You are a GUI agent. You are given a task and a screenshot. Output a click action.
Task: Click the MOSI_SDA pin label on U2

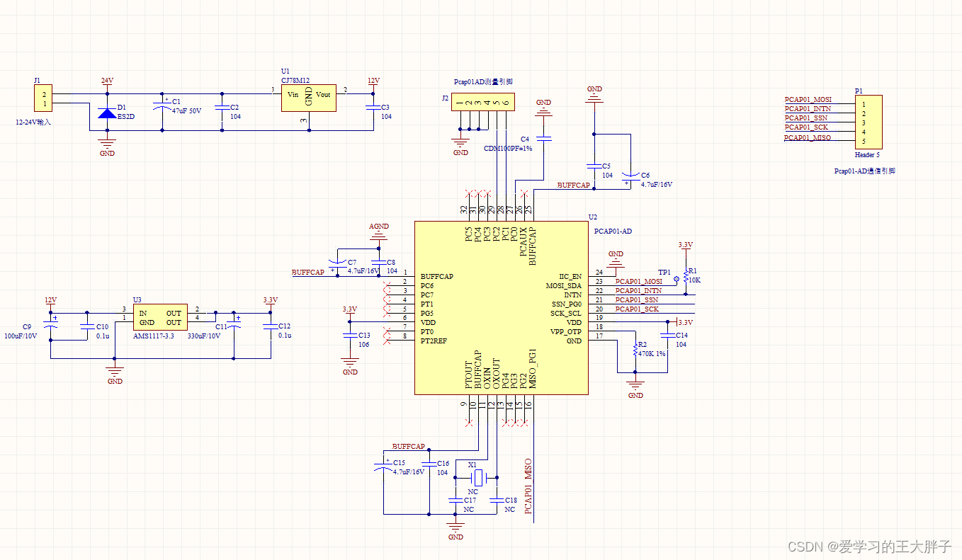564,286
